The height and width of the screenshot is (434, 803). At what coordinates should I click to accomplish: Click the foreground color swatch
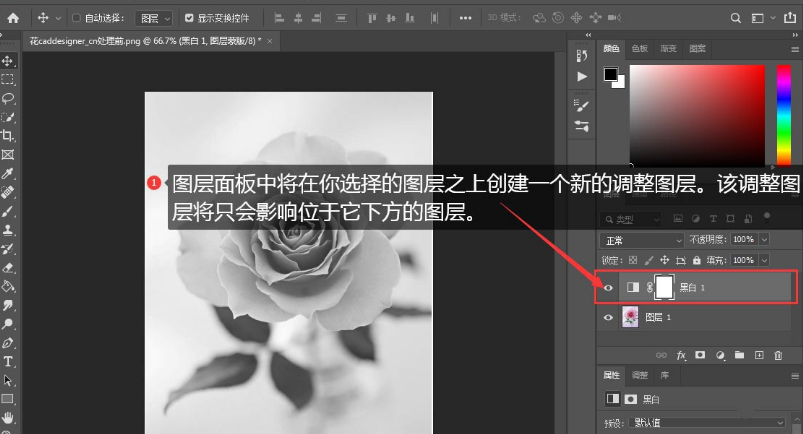point(610,75)
